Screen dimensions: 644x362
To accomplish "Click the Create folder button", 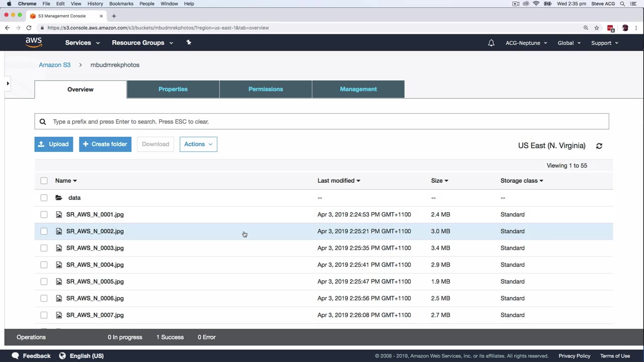I will click(x=105, y=144).
